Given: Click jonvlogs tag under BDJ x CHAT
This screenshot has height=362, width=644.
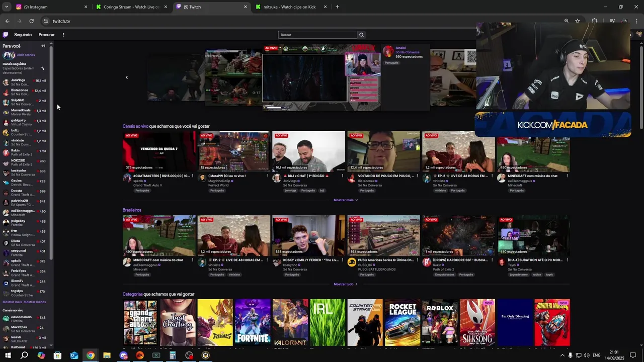Looking at the screenshot, I should 291,191.
